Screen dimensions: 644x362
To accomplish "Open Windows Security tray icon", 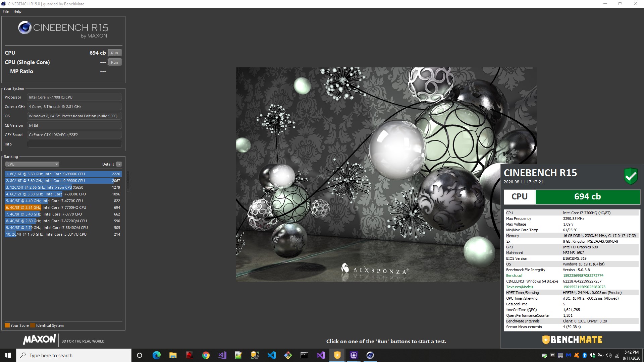I will coord(592,355).
